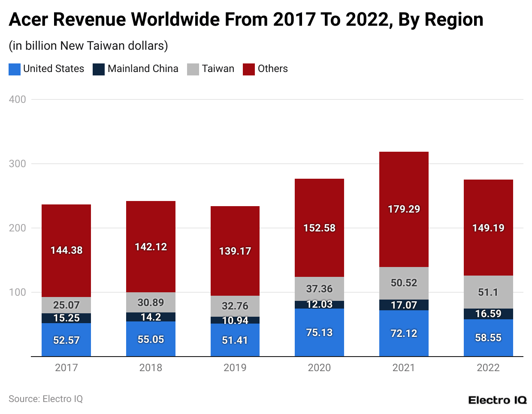532x414 pixels.
Task: Click the gray 37.36 segment in 2020 bar
Action: [x=319, y=289]
